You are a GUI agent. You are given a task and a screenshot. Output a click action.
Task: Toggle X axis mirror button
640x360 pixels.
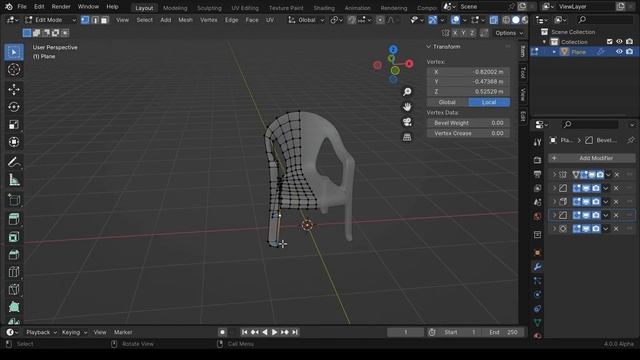[455, 33]
